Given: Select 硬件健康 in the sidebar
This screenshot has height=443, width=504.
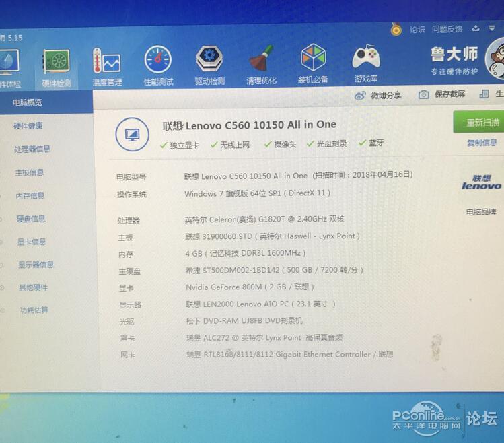Looking at the screenshot, I should coord(28,126).
